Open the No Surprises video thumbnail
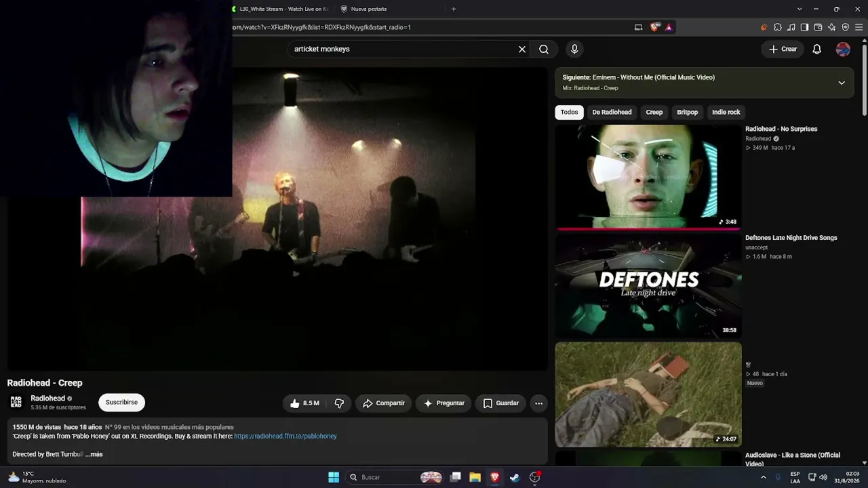This screenshot has width=868, height=488. (648, 177)
